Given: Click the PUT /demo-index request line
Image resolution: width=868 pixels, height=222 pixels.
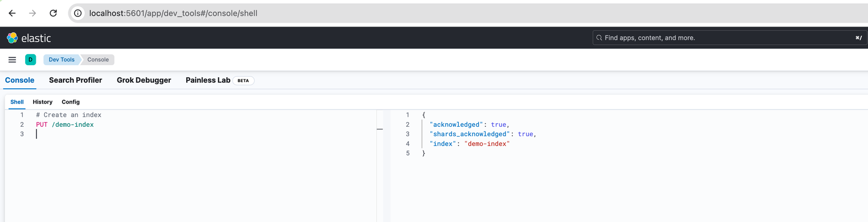Looking at the screenshot, I should [x=65, y=125].
